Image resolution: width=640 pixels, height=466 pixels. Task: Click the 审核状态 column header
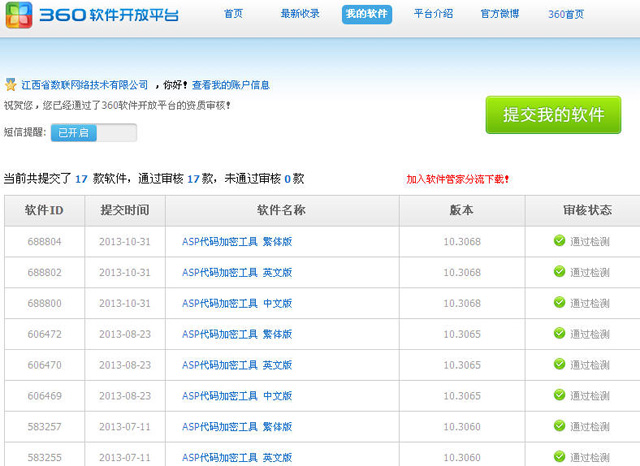coord(583,210)
